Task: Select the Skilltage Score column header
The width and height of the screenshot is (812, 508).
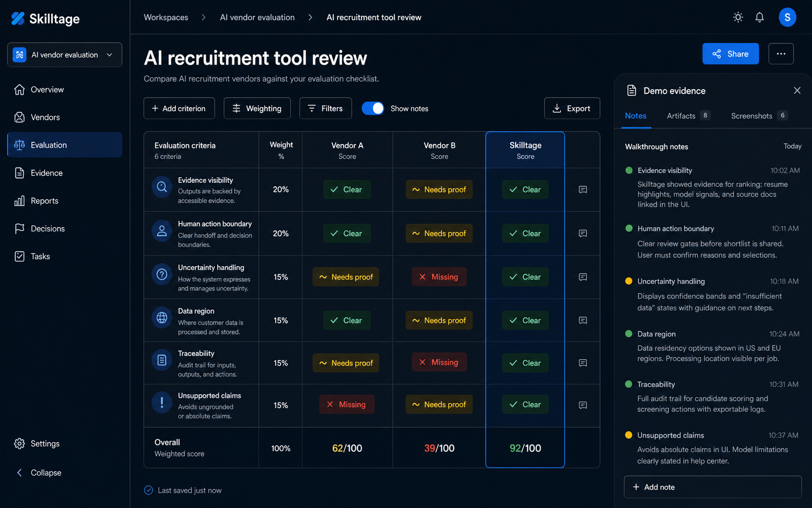Action: click(525, 150)
